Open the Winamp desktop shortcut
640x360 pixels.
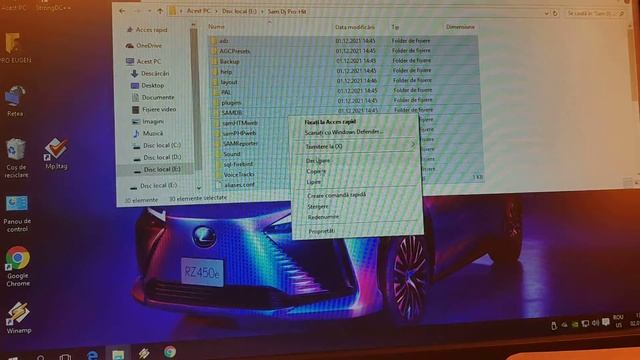coord(18,318)
